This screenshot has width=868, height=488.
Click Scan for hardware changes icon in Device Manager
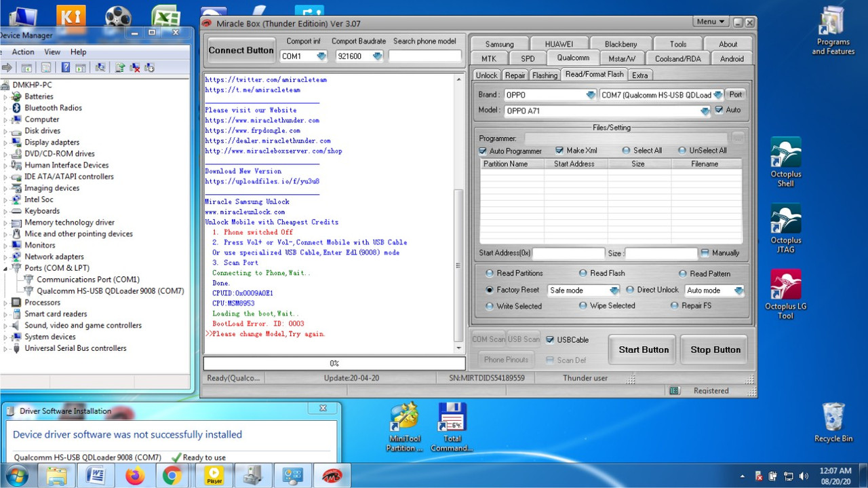tap(100, 67)
